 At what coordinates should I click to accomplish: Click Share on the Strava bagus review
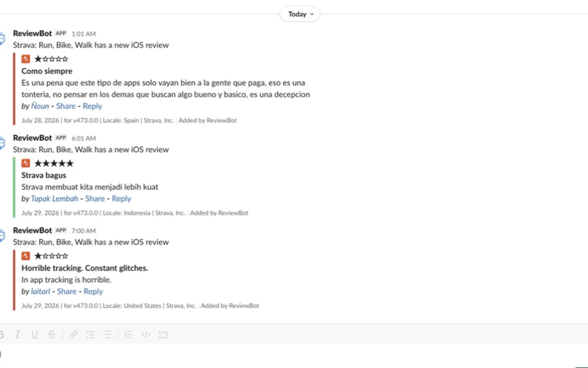(95, 199)
